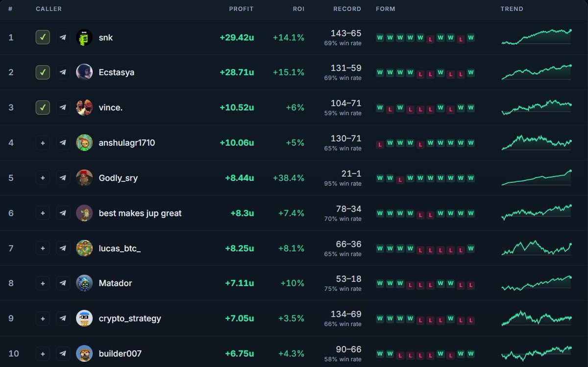This screenshot has height=367, width=588.
Task: Open caller profile named Ecstasya
Action: tap(117, 72)
